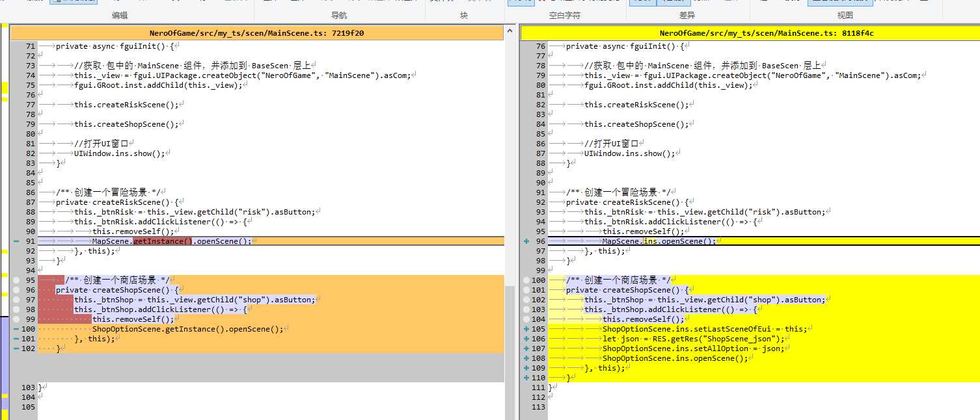Click whitespace-change circle marker on right line 102

pos(526,300)
